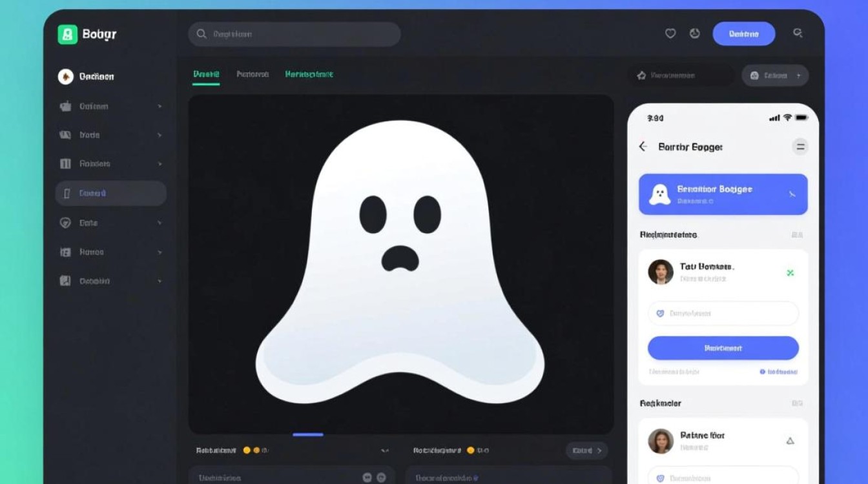Click the triangle icon beside the second contact
Viewport: 868px width, 484px height.
click(x=789, y=441)
